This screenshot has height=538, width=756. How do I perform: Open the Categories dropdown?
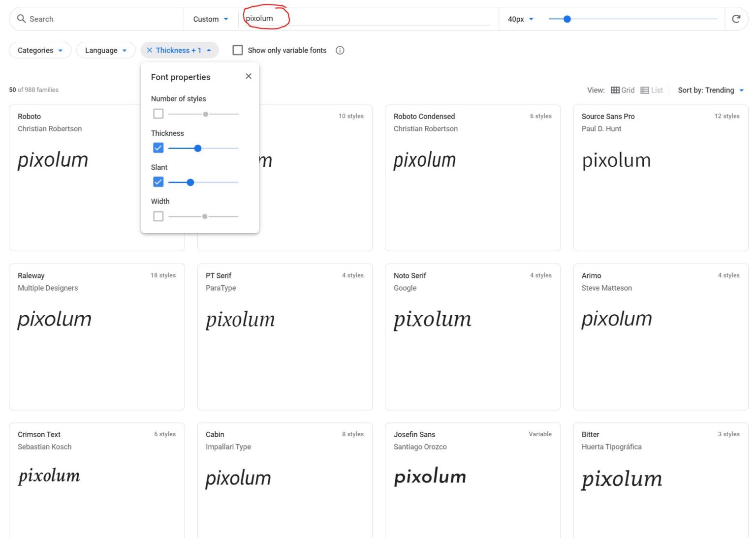tap(40, 50)
